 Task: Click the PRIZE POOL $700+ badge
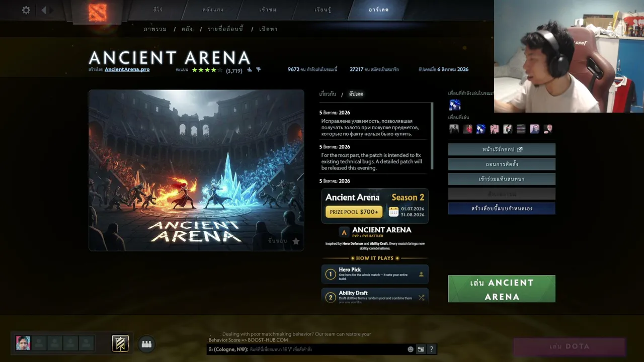pos(354,212)
